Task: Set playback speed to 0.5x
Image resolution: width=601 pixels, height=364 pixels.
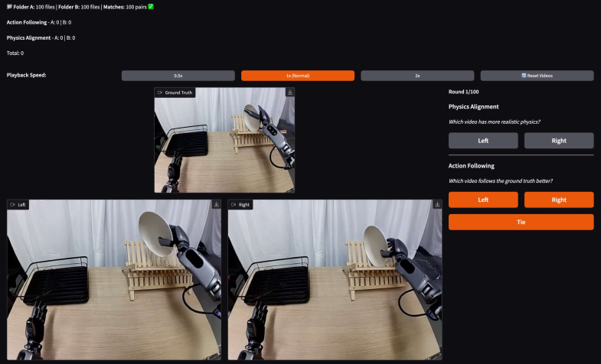Action: [178, 76]
